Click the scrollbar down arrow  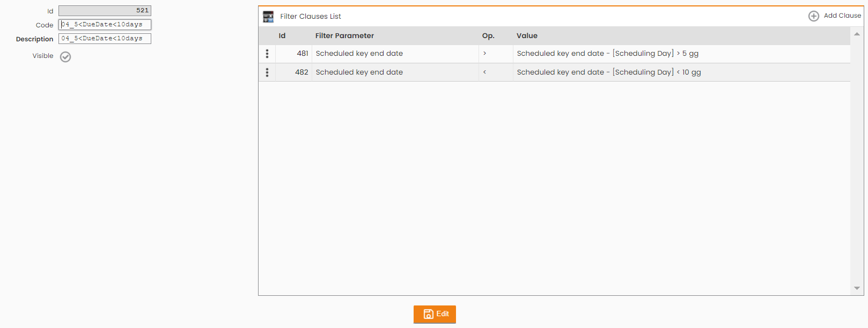pos(857,288)
